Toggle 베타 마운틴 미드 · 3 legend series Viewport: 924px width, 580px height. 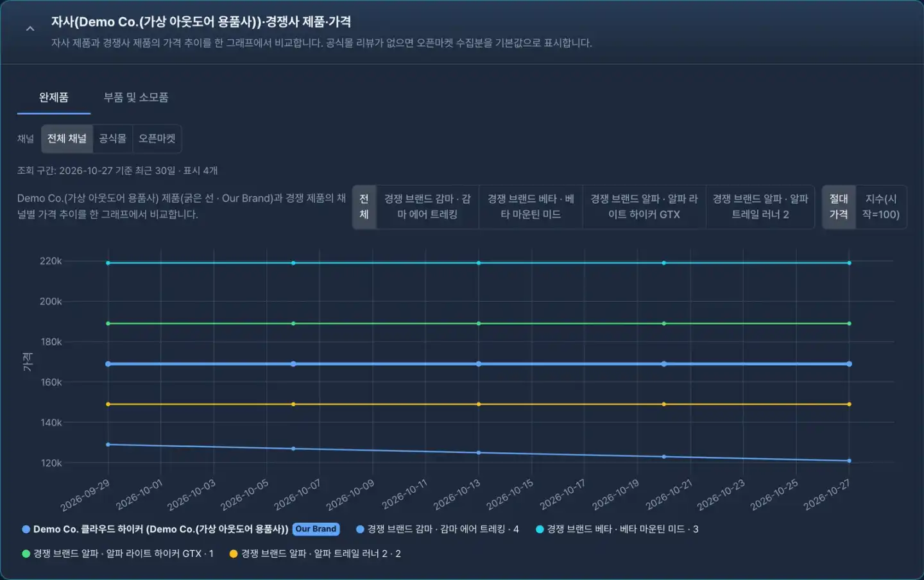[x=617, y=529]
